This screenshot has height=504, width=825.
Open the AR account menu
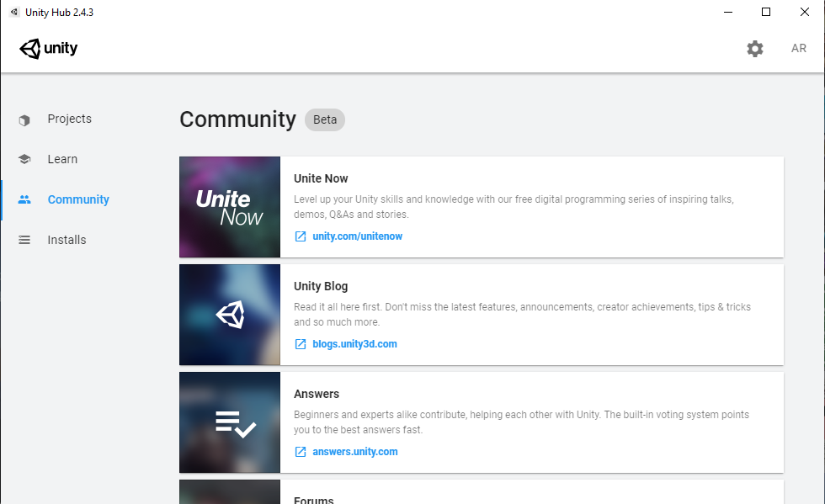coord(798,49)
